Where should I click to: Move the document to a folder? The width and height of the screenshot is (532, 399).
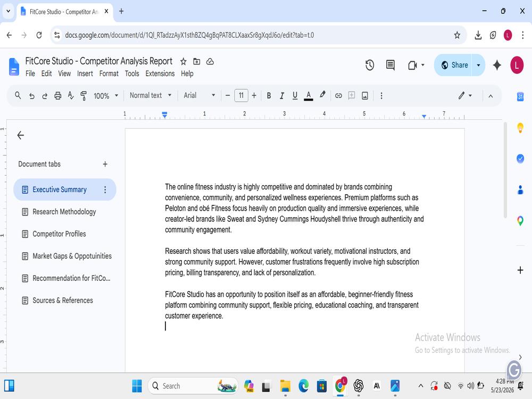(196, 61)
